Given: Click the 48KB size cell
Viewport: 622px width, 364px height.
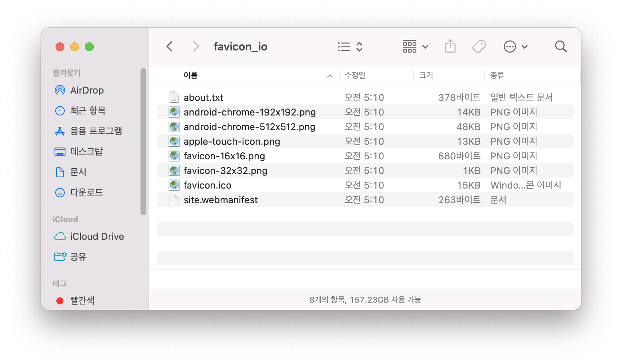Looking at the screenshot, I should point(468,126).
